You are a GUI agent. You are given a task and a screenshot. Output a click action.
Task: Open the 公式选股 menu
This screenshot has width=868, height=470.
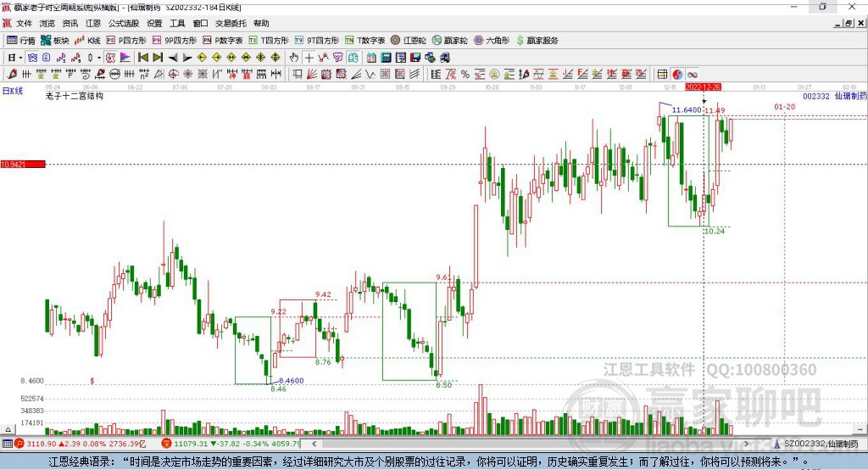coord(122,24)
